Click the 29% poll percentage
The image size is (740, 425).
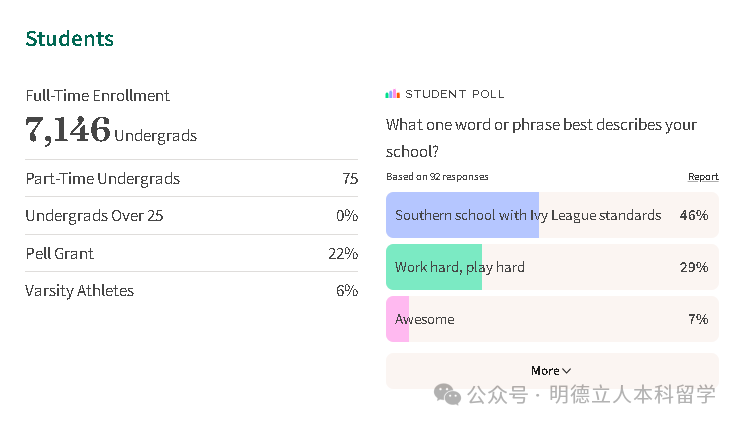click(x=693, y=267)
